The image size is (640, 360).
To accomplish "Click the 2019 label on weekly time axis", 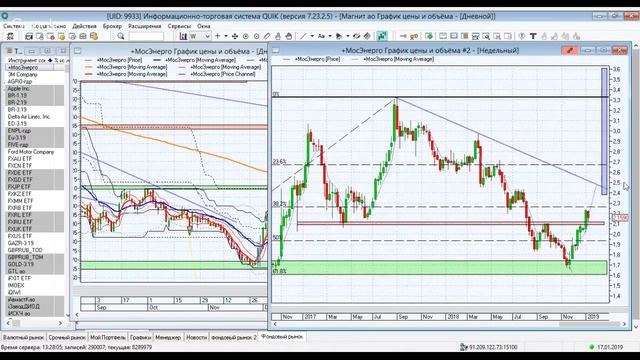I will click(592, 317).
